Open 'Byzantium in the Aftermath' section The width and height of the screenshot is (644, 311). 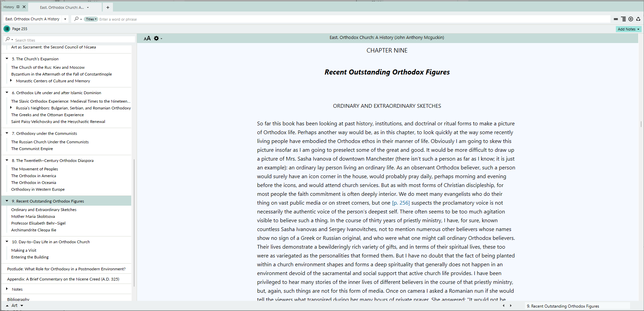(61, 74)
